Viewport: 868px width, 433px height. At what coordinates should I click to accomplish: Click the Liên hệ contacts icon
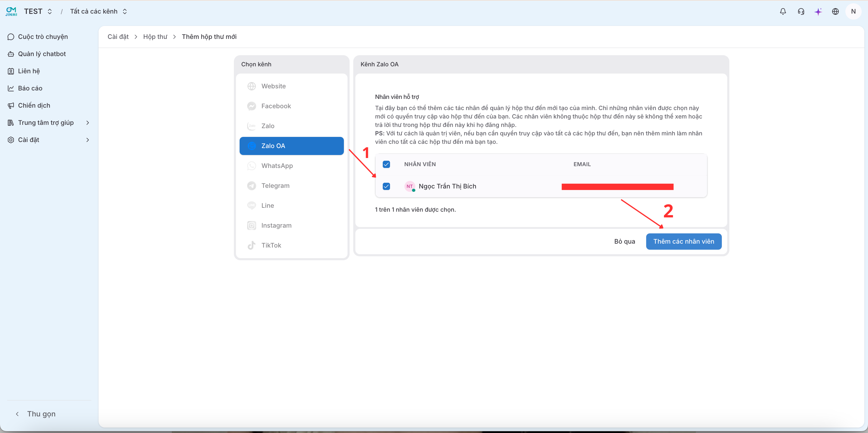[11, 71]
